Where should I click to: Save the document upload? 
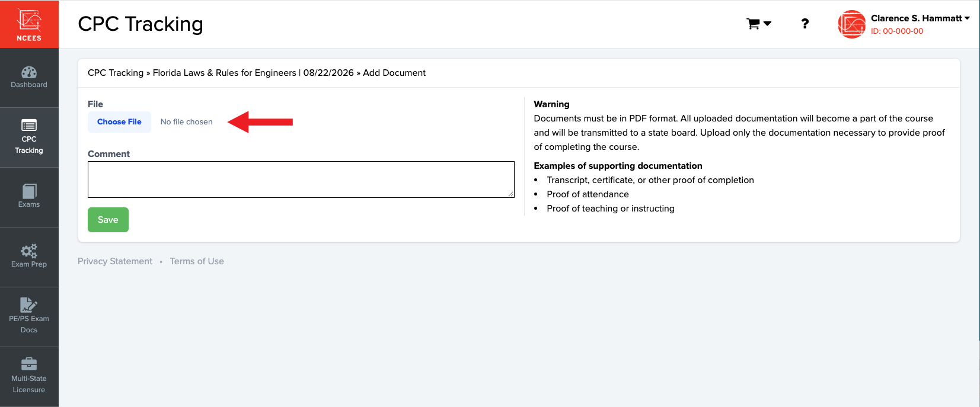coord(108,220)
